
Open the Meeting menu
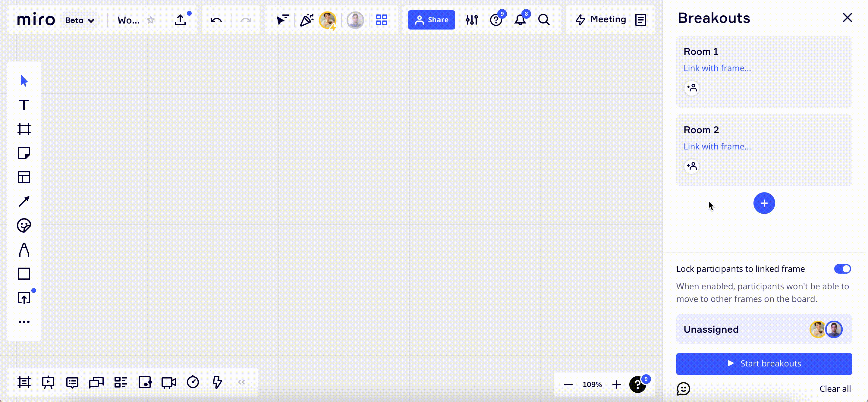(x=601, y=20)
